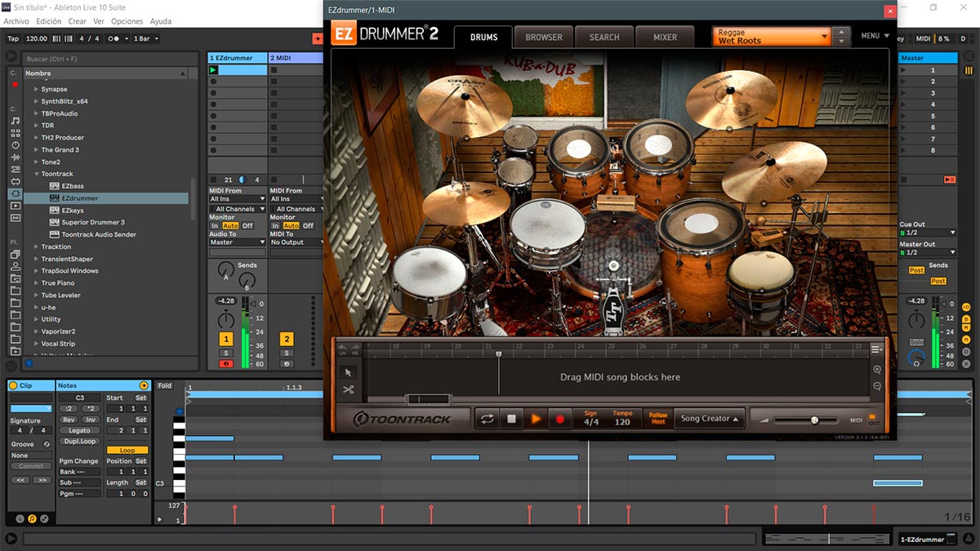Open the Reggae Wet Roots preset dropdown
This screenshot has width=980, height=551.
pyautogui.click(x=772, y=37)
